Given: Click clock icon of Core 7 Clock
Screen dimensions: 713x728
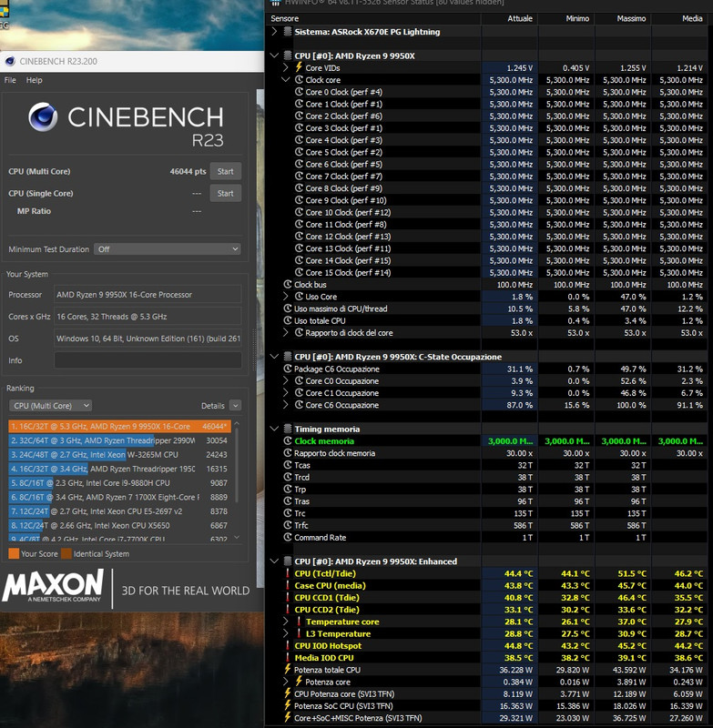Looking at the screenshot, I should (299, 176).
